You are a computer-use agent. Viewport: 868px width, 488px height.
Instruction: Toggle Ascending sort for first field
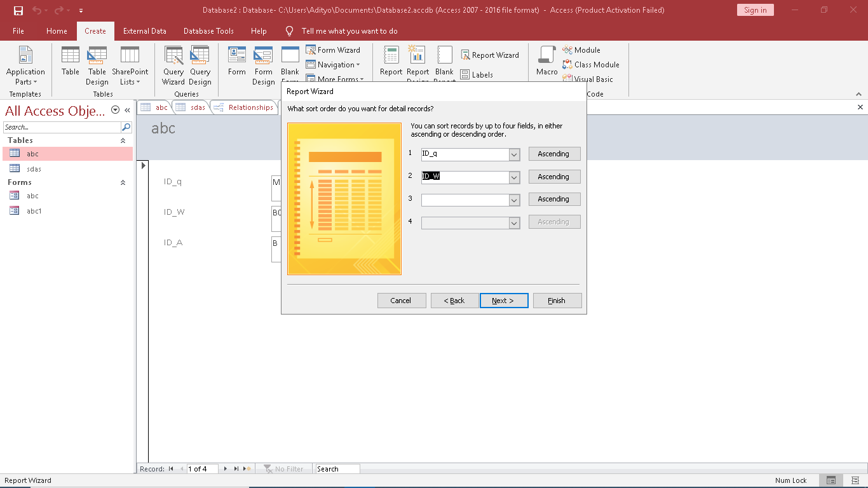pyautogui.click(x=553, y=154)
